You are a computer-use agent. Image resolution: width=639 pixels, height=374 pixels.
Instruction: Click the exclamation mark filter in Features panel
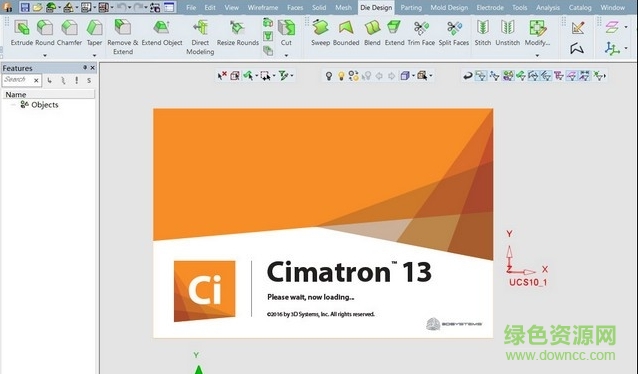click(76, 80)
